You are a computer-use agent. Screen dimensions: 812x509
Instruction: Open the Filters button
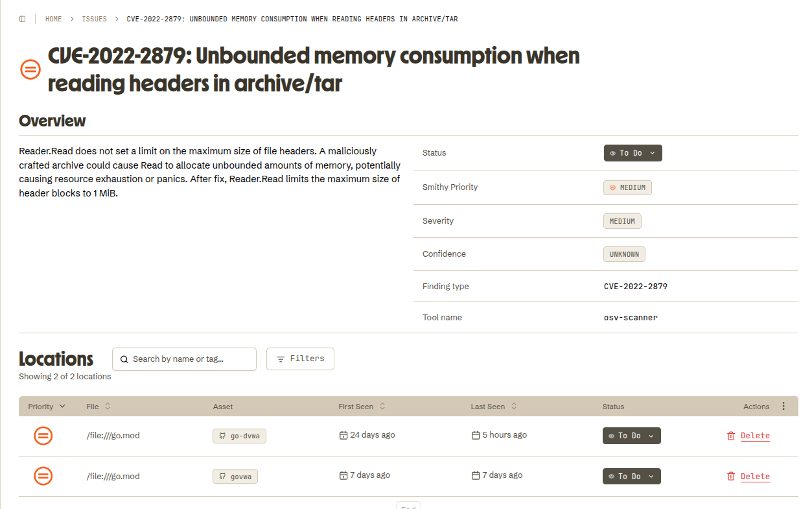click(x=300, y=359)
